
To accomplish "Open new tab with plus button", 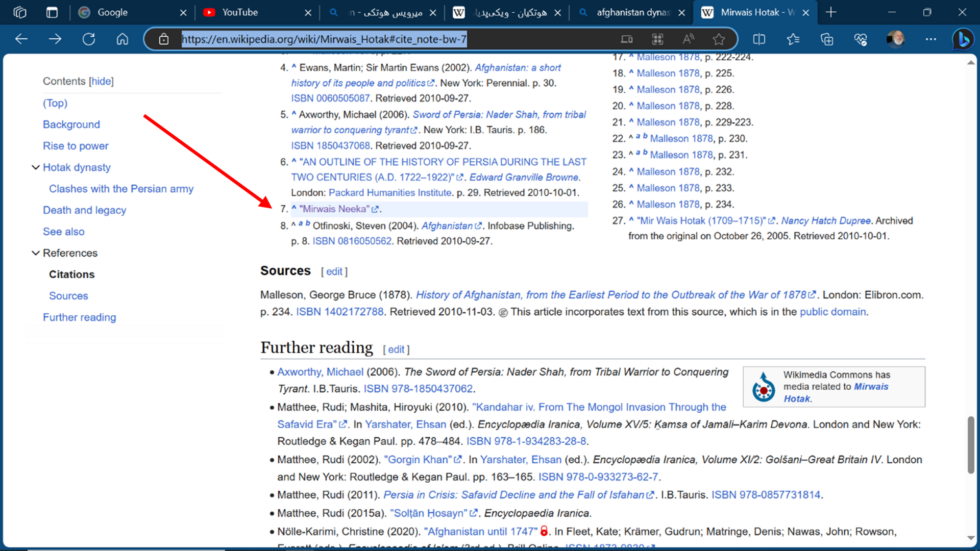I will coord(831,12).
